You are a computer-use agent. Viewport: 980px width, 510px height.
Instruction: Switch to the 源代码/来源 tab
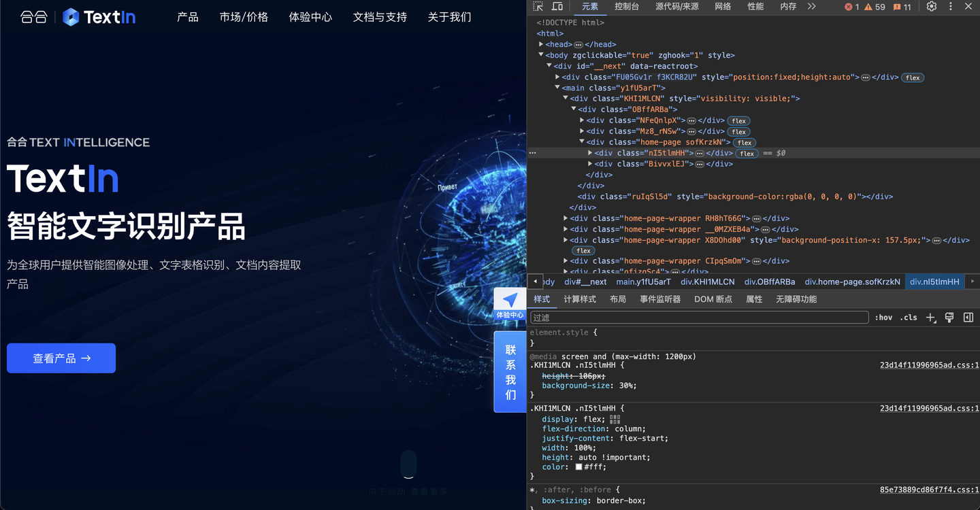click(x=676, y=7)
